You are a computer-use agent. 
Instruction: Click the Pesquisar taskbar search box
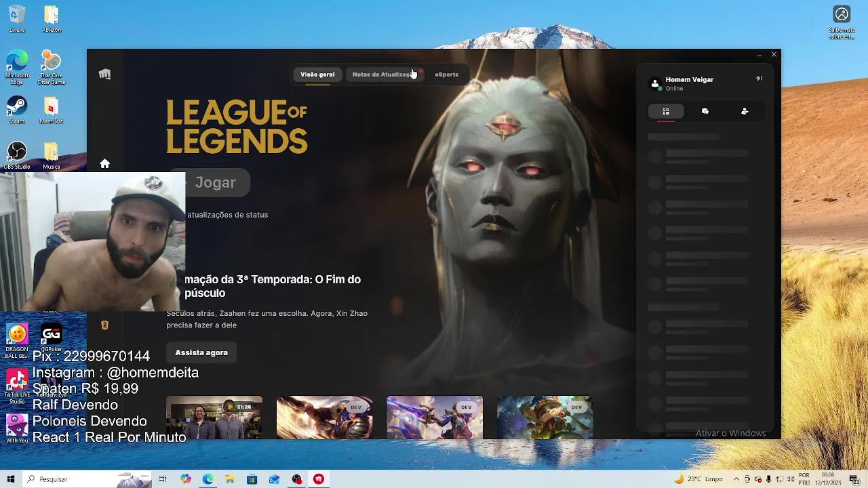[88, 479]
